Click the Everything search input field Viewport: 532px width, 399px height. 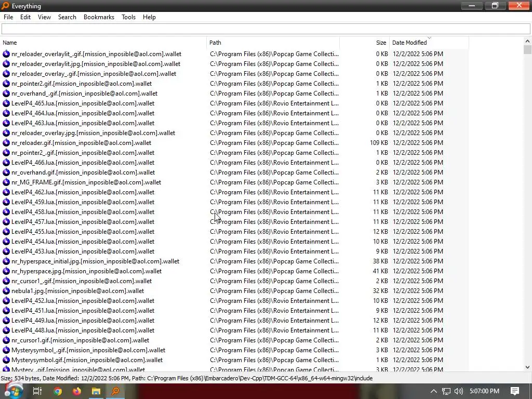point(265,29)
